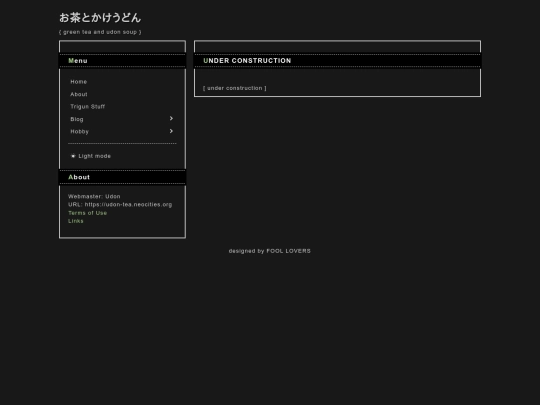
Task: Click the Japanese site title お茶とかけうどん
Action: (100, 18)
